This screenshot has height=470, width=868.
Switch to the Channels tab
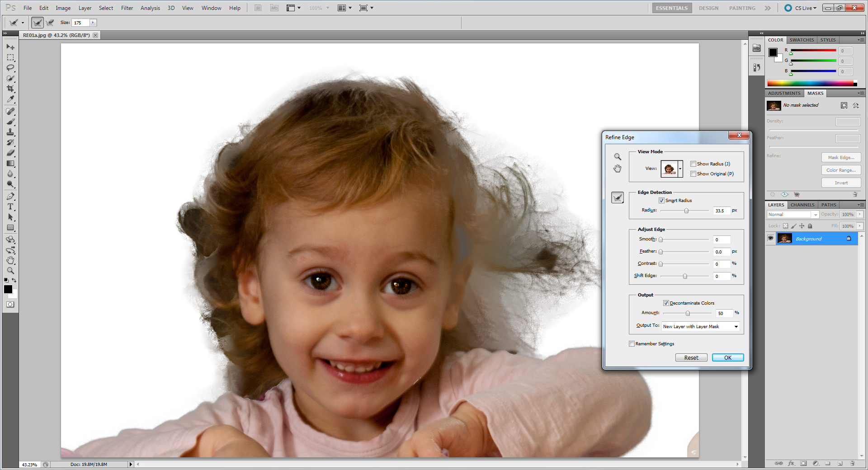tap(802, 205)
